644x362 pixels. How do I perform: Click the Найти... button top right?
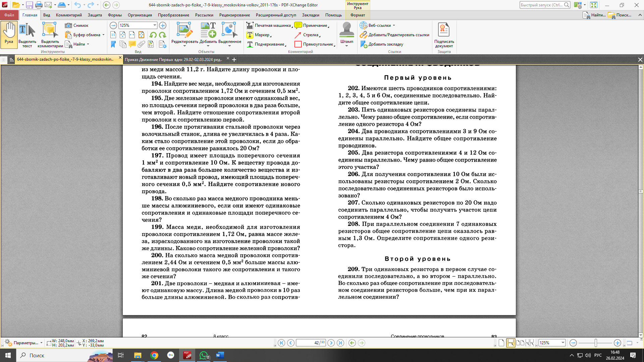[594, 15]
